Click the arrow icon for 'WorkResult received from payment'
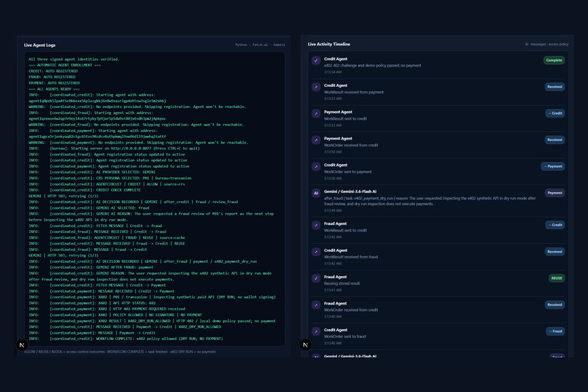Image resolution: width=588 pixels, height=392 pixels. pos(316,87)
